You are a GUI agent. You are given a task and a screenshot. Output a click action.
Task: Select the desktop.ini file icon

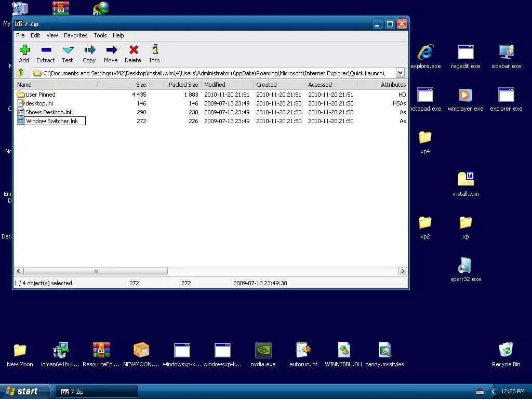(x=20, y=103)
